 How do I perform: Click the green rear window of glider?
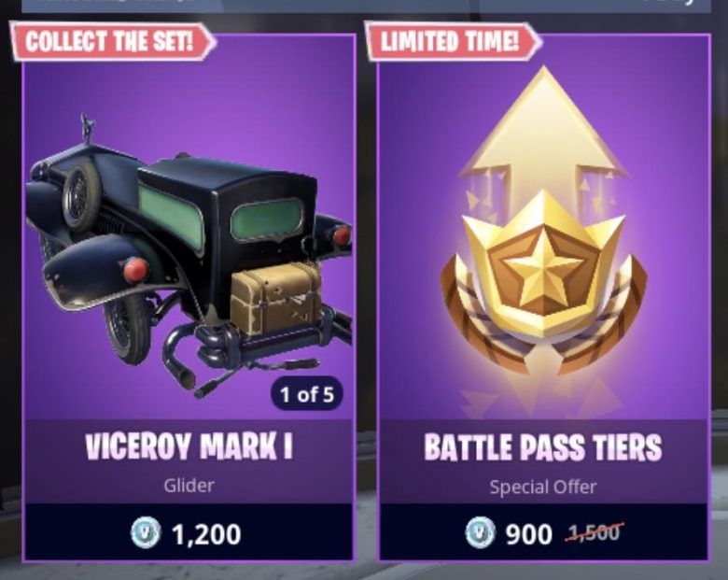[267, 219]
